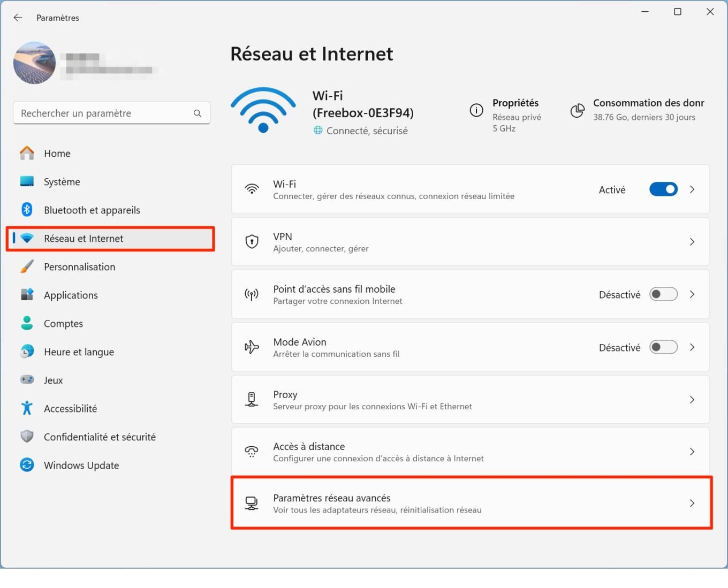Click 'Wi-Fi (Freebox-0E3F94)' network name
Screen dimensions: 728x588
363,104
